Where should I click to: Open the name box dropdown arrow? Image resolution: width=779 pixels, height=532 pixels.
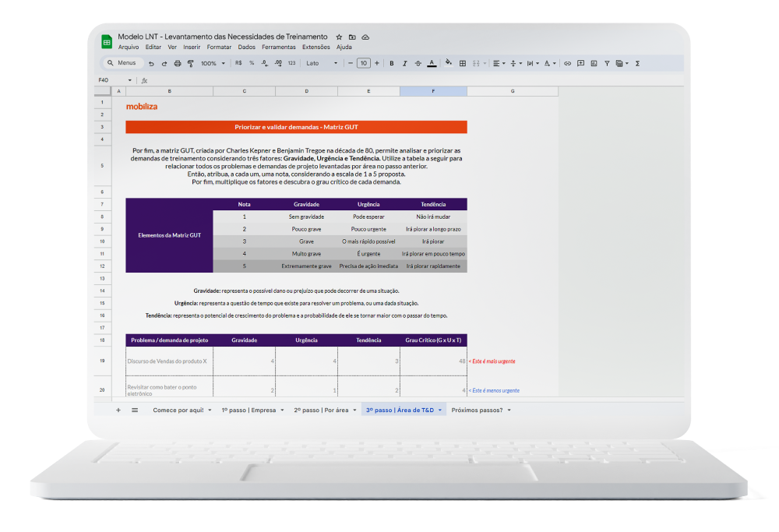(129, 80)
